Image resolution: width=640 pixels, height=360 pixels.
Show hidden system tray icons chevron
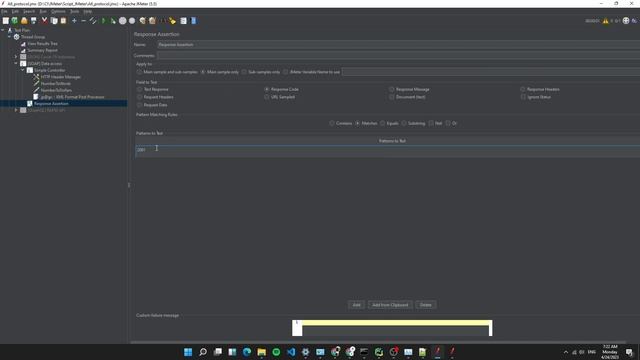(x=566, y=352)
